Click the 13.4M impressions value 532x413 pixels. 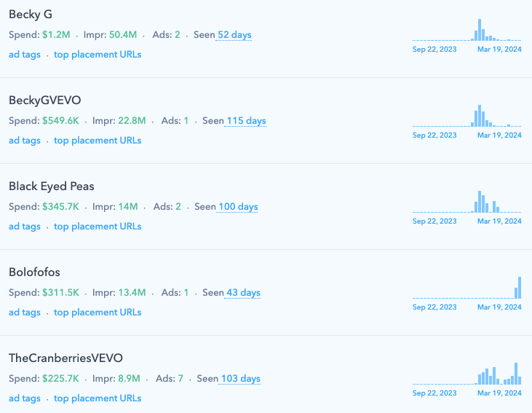[x=132, y=293]
